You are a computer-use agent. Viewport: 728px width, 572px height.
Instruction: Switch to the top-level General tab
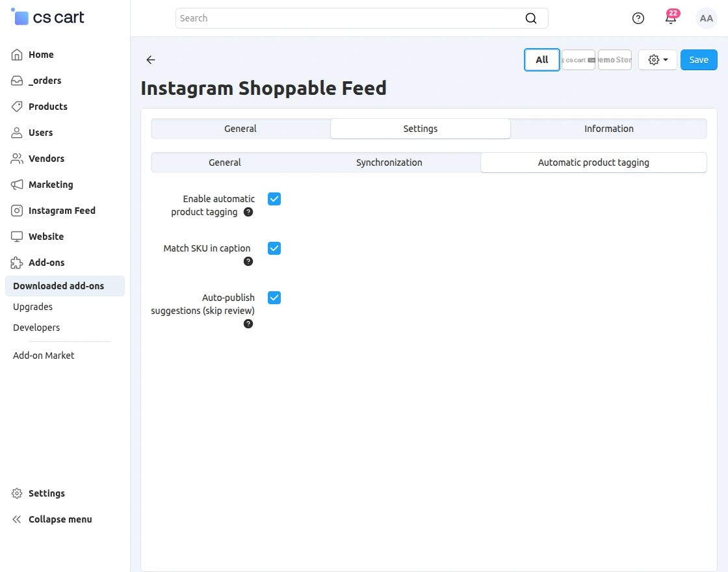tap(240, 129)
